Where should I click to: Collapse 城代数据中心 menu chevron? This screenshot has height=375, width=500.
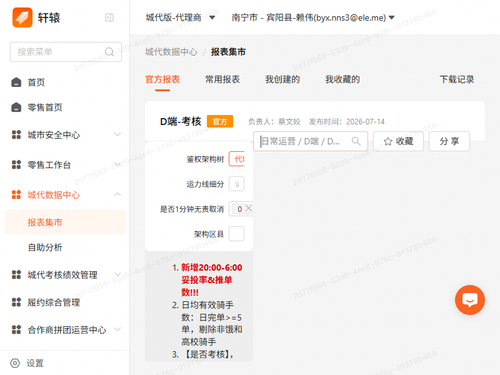tap(117, 194)
